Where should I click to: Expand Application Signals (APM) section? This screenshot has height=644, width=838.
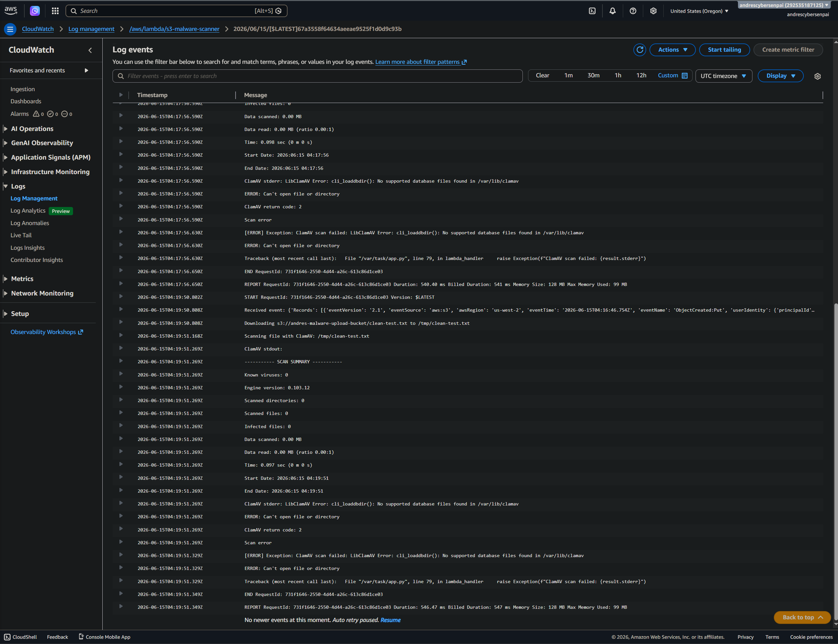click(x=5, y=158)
